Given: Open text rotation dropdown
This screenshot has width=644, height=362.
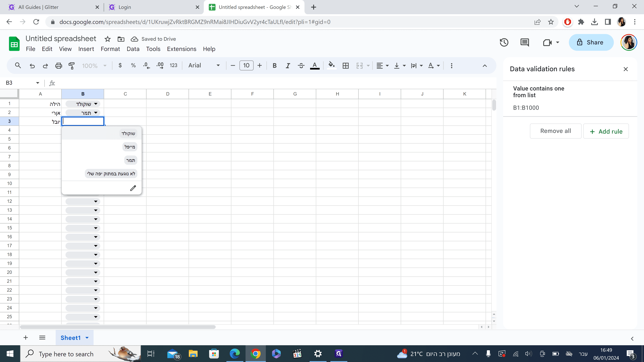Looking at the screenshot, I should click(434, 66).
